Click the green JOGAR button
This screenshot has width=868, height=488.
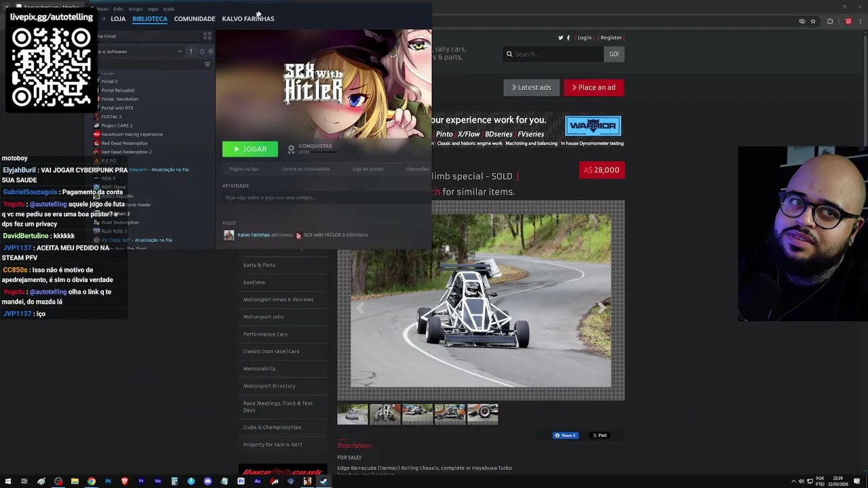point(250,149)
